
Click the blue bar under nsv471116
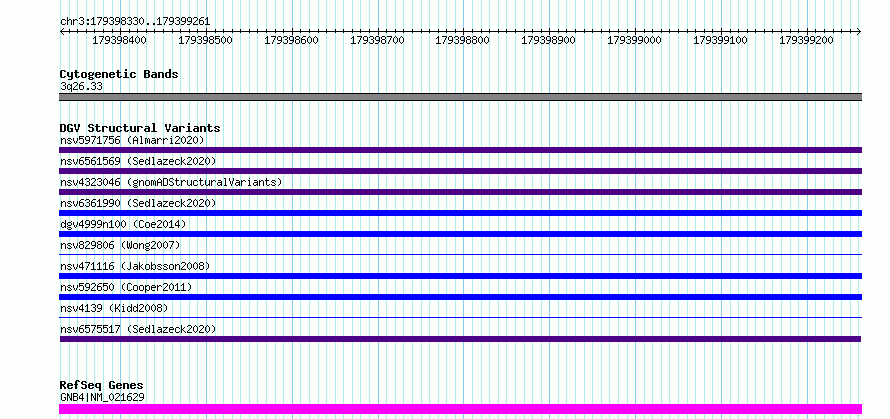click(x=460, y=276)
